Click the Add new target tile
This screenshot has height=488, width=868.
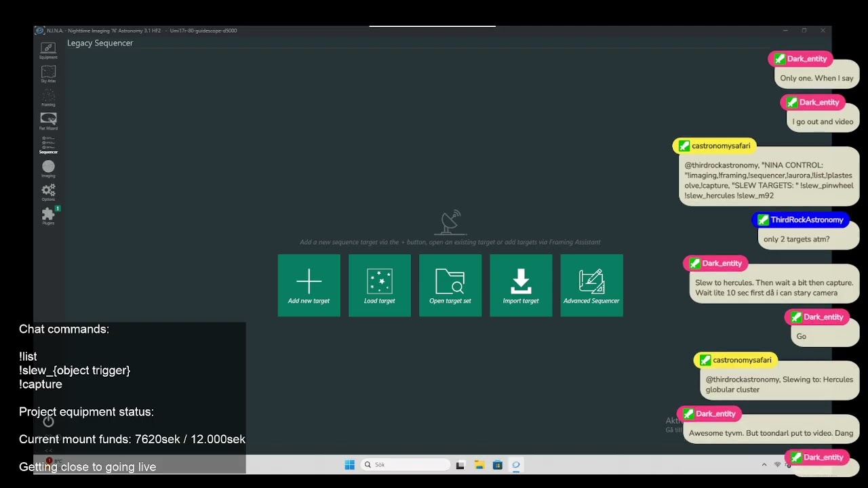click(309, 285)
